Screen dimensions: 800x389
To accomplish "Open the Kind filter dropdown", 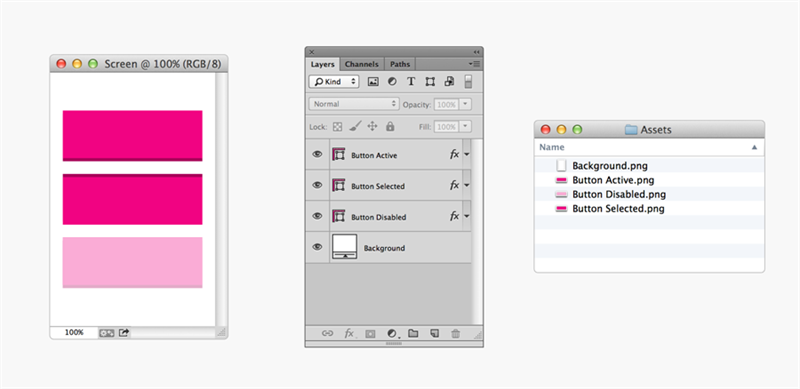I will click(334, 82).
